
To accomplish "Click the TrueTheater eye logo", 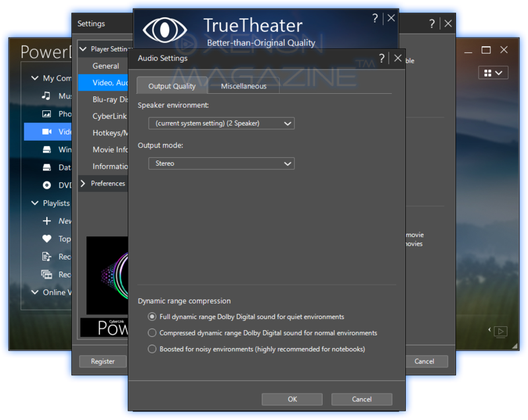I will [x=164, y=30].
